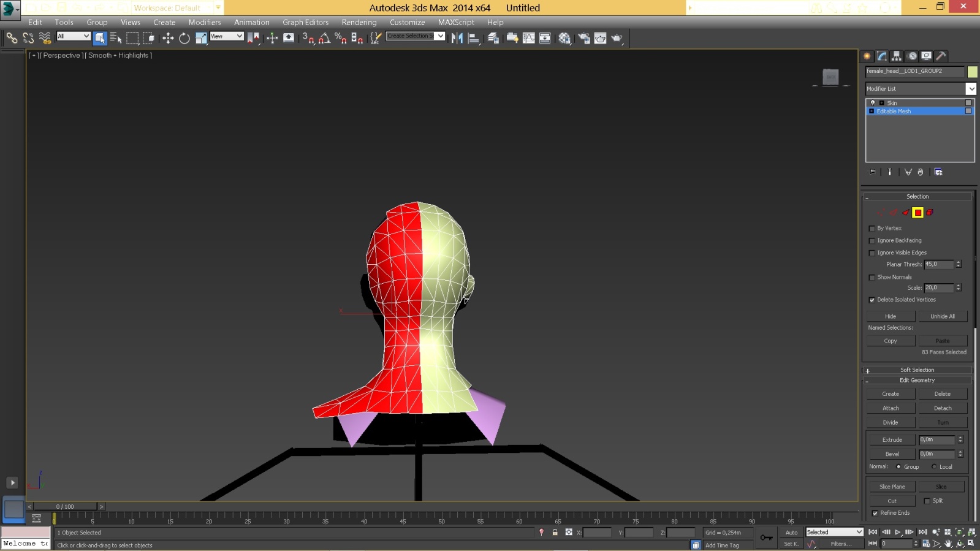The image size is (980, 551).
Task: Select Element sub-object level cube
Action: [930, 213]
